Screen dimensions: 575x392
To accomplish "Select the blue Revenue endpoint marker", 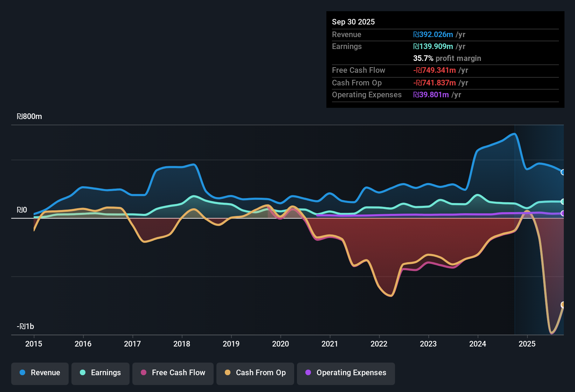I will pos(563,172).
